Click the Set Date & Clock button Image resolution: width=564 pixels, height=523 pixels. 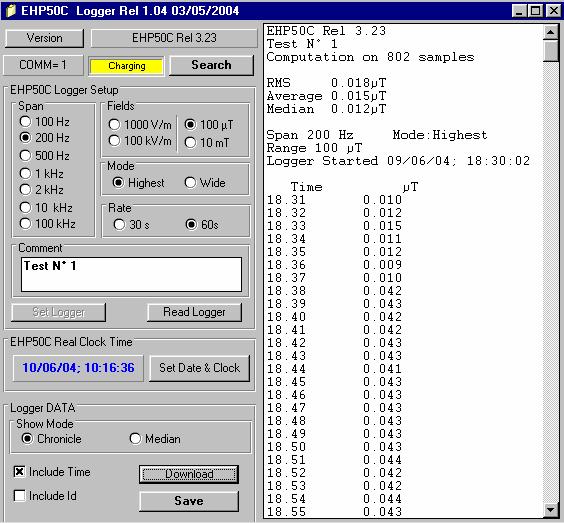click(199, 368)
